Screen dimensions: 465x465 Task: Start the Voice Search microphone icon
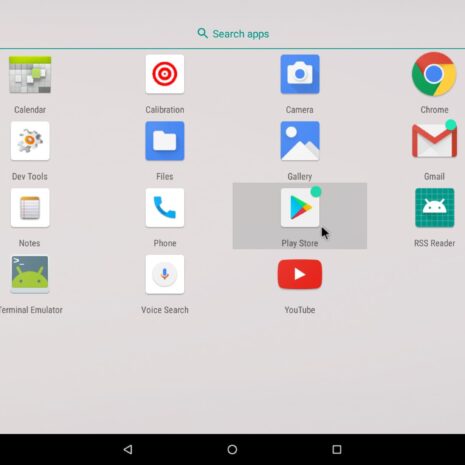coord(165,274)
